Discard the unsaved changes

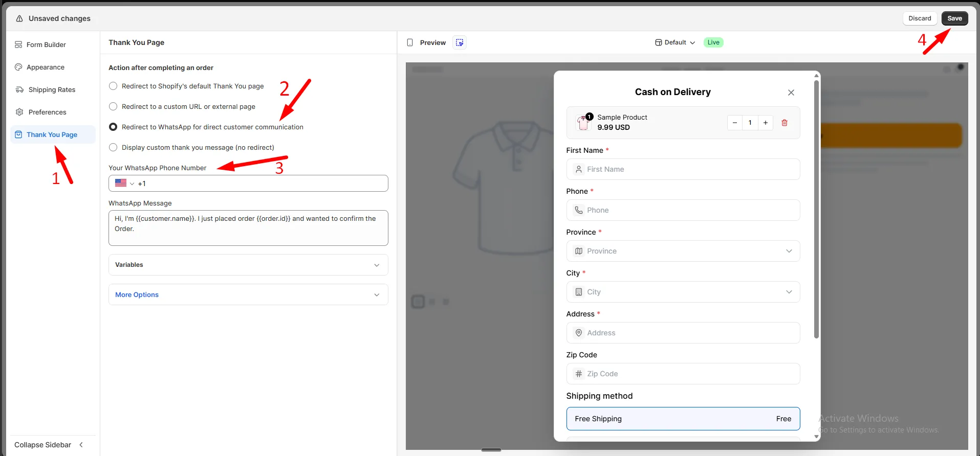[x=920, y=18]
